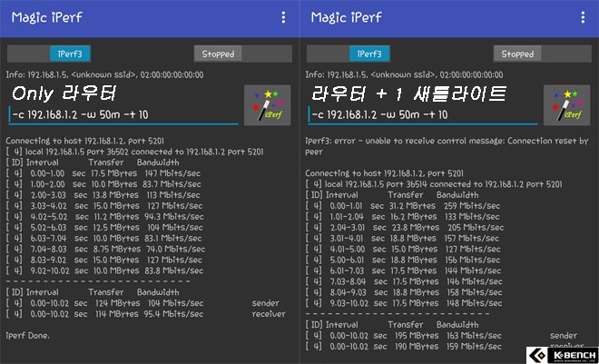
Task: Click the 74.0 Mbits/sec row in left output
Action: [105, 249]
